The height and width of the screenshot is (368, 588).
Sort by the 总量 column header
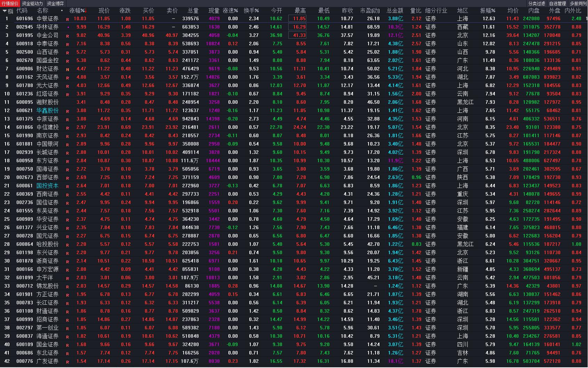(193, 11)
